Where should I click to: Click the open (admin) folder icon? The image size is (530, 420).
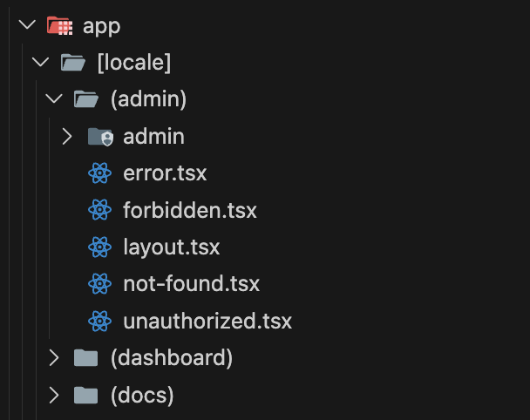click(x=86, y=99)
